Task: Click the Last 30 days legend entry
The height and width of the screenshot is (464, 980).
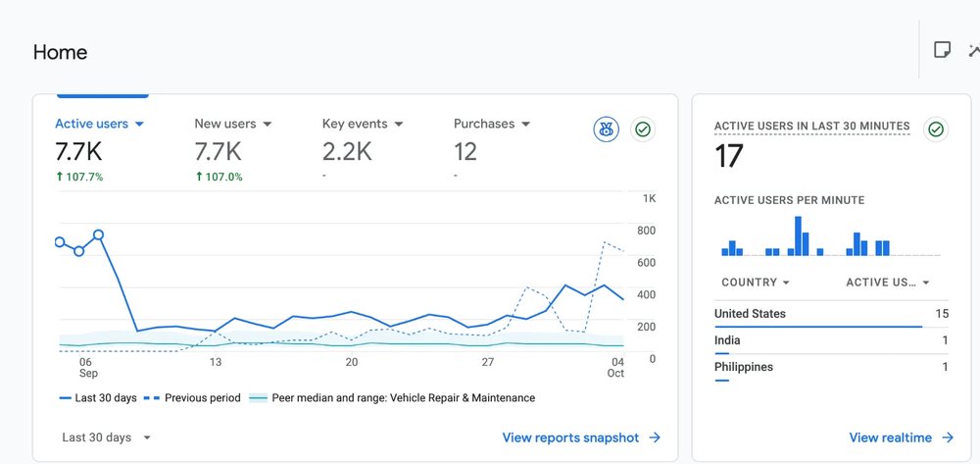Action: click(x=98, y=398)
